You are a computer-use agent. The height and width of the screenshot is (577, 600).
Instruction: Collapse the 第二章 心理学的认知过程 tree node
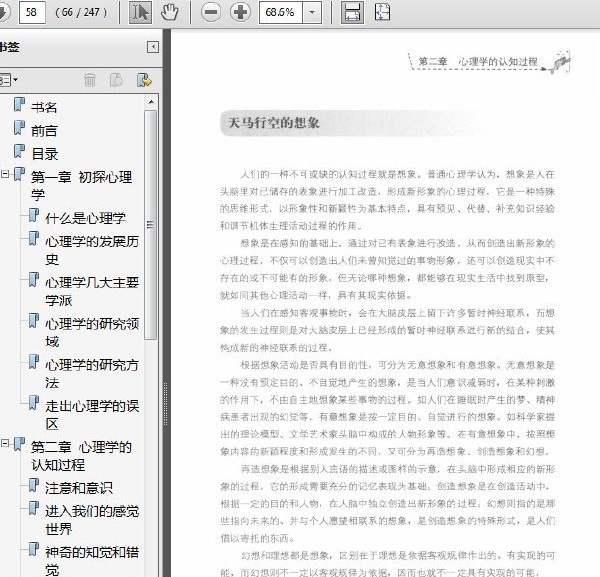(x=5, y=443)
